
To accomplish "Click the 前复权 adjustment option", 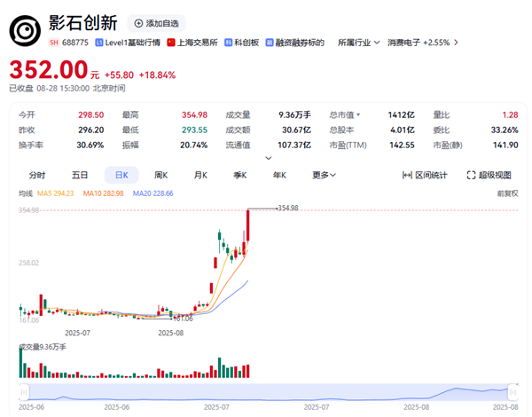I will [507, 193].
